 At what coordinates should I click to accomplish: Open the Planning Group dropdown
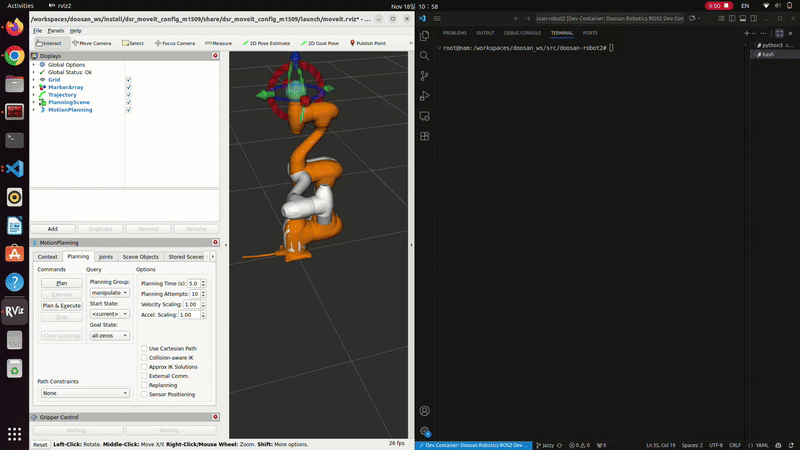109,293
